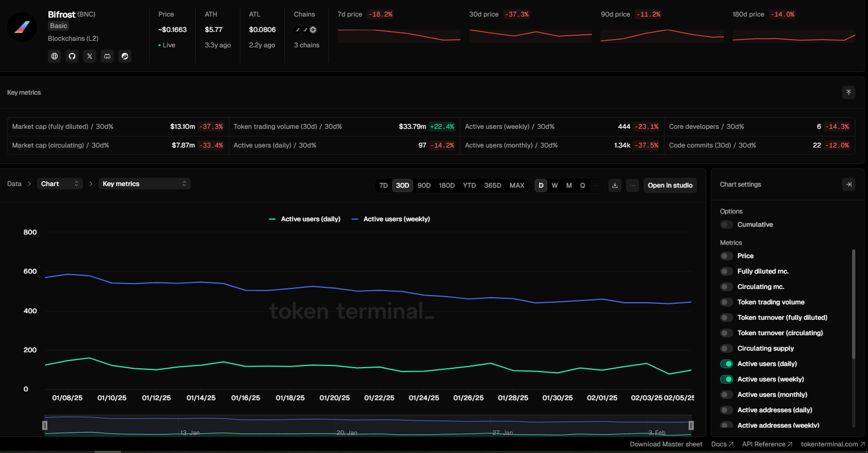Open more granularity options ellipsis
This screenshot has width=868, height=453.
[596, 185]
